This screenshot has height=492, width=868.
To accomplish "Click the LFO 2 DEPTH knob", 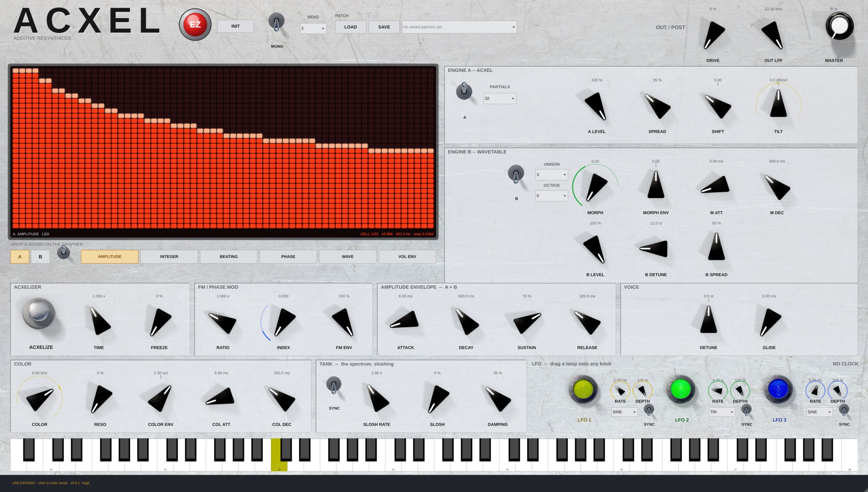I will tap(740, 390).
